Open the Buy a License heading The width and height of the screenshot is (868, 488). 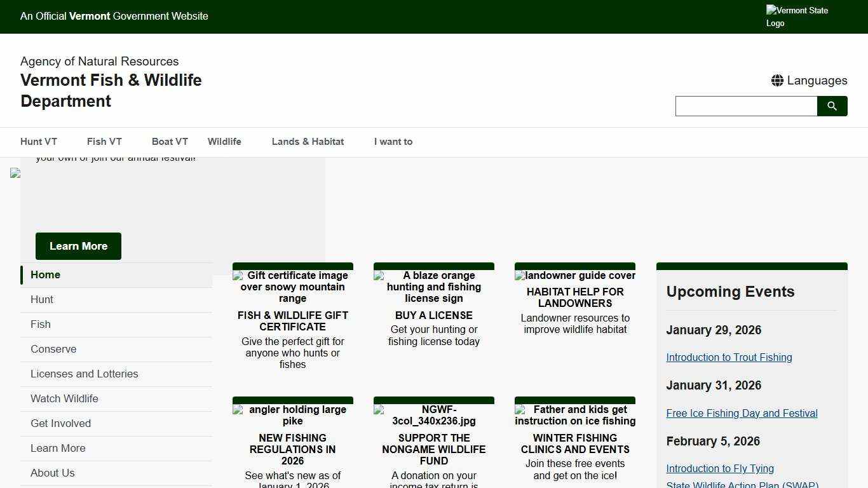point(434,315)
